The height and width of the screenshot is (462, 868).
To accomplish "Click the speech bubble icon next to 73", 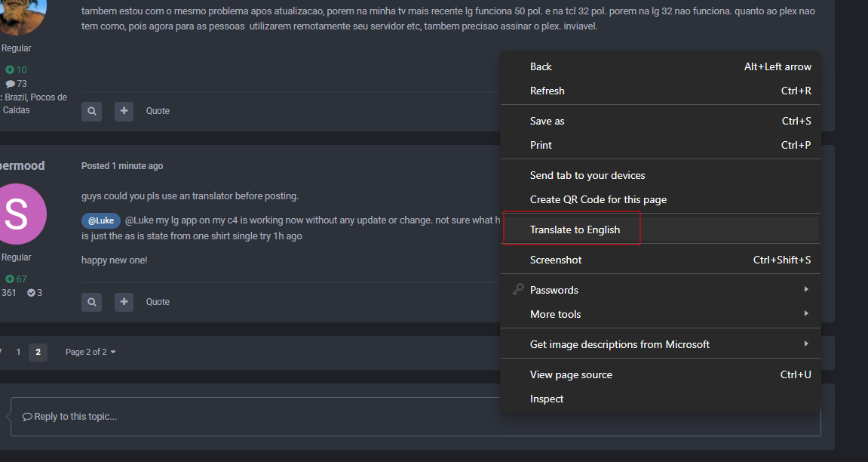I will point(8,83).
